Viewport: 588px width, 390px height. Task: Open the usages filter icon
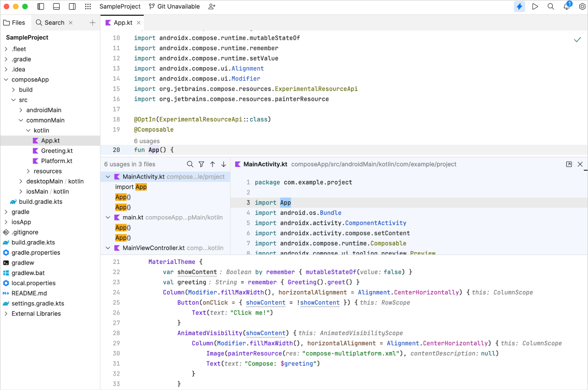point(201,164)
